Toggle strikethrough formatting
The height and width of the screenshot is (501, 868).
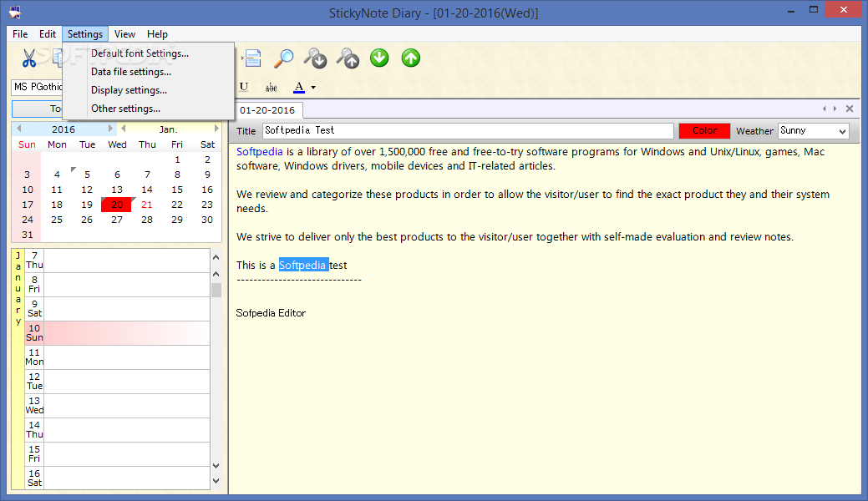click(x=272, y=87)
